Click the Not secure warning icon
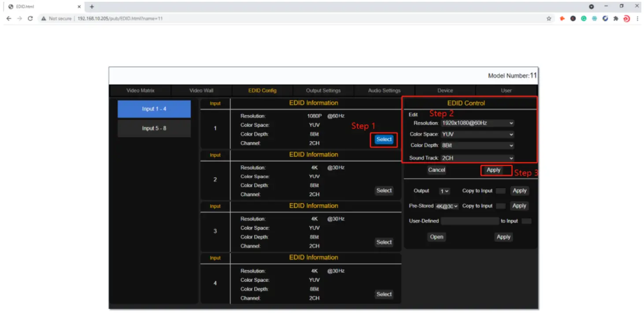 [44, 19]
